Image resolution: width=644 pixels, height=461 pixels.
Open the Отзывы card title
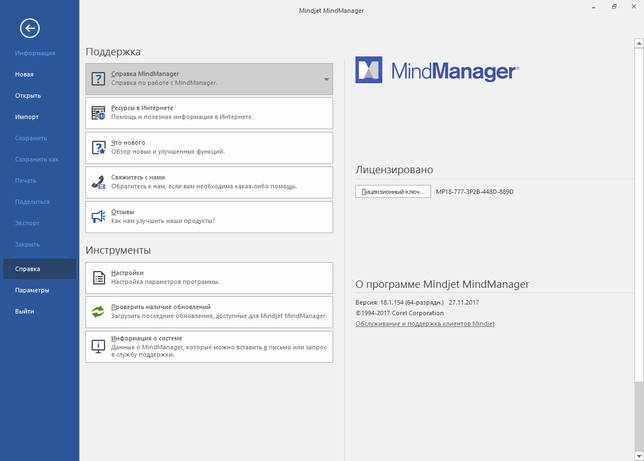(x=122, y=212)
